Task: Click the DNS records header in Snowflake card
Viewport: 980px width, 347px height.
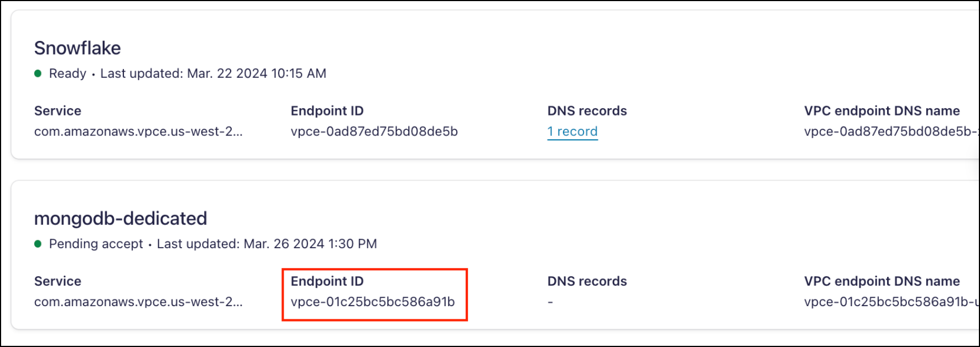Action: coord(587,111)
